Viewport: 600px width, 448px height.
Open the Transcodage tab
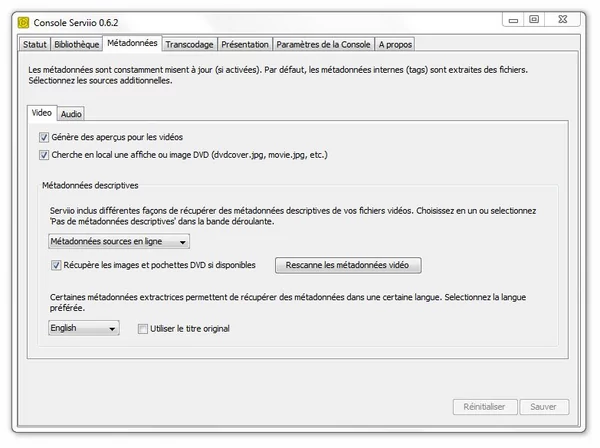click(x=189, y=44)
